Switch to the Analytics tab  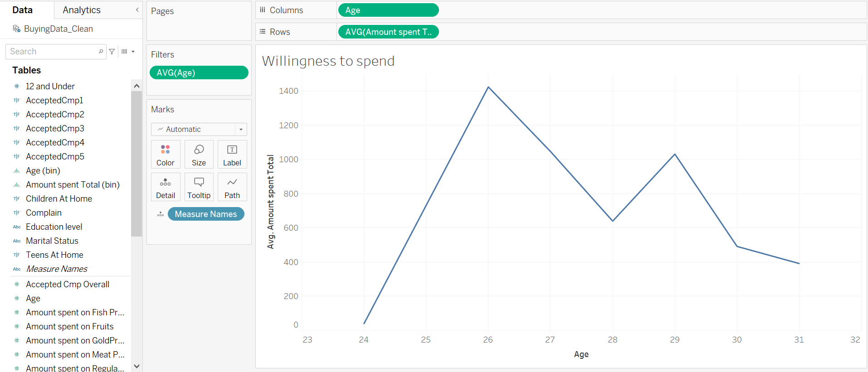(81, 10)
